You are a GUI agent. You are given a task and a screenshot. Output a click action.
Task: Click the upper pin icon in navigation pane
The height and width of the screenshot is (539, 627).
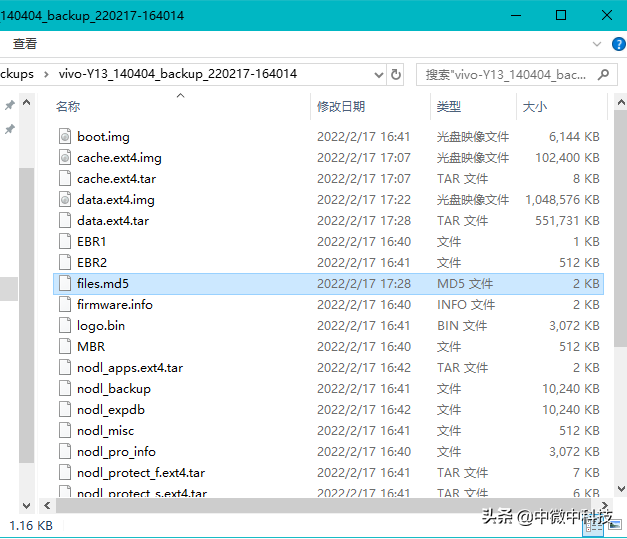(x=10, y=105)
